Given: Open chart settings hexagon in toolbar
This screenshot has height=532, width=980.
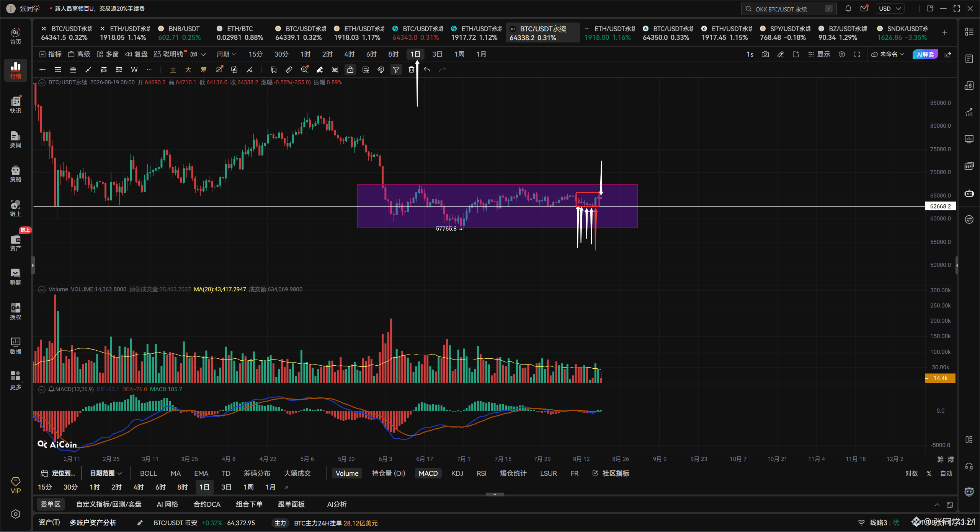Looking at the screenshot, I should [842, 54].
